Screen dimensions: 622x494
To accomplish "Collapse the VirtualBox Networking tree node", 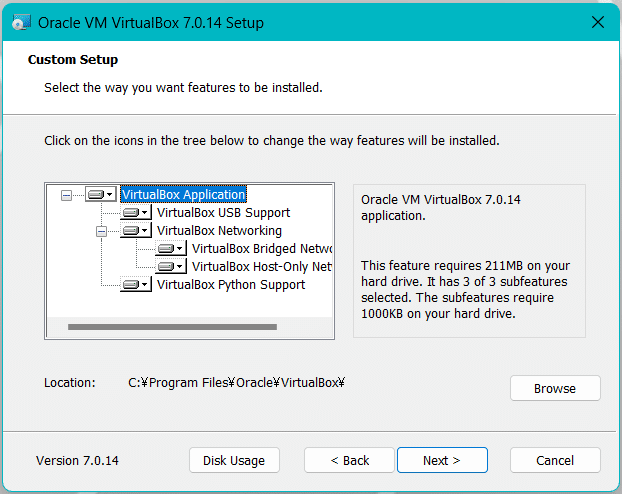I will pyautogui.click(x=101, y=231).
